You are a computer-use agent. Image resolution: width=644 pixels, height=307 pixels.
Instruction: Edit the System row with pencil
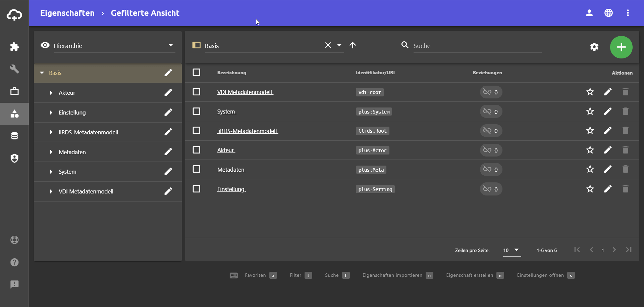(608, 111)
